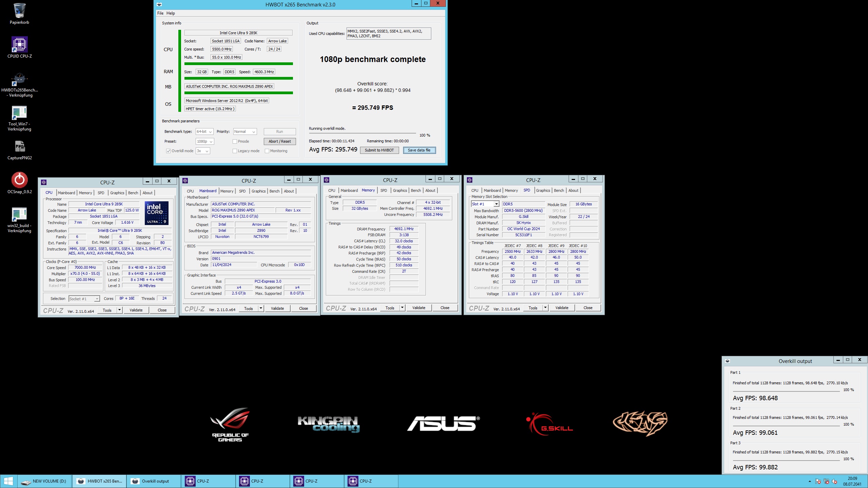Image resolution: width=868 pixels, height=488 pixels.
Task: Switch to Graphics tab in CPU-Z Mainboard window
Action: (x=258, y=191)
